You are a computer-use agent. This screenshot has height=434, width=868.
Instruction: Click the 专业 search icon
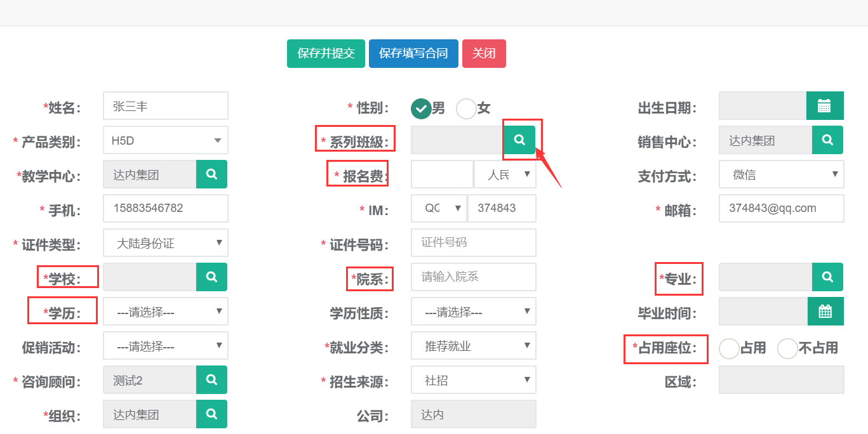pos(827,277)
